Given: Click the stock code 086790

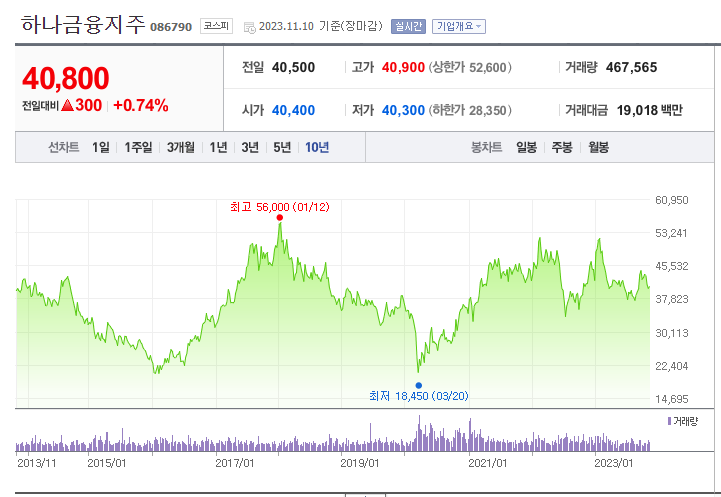Looking at the screenshot, I should click(x=171, y=27).
